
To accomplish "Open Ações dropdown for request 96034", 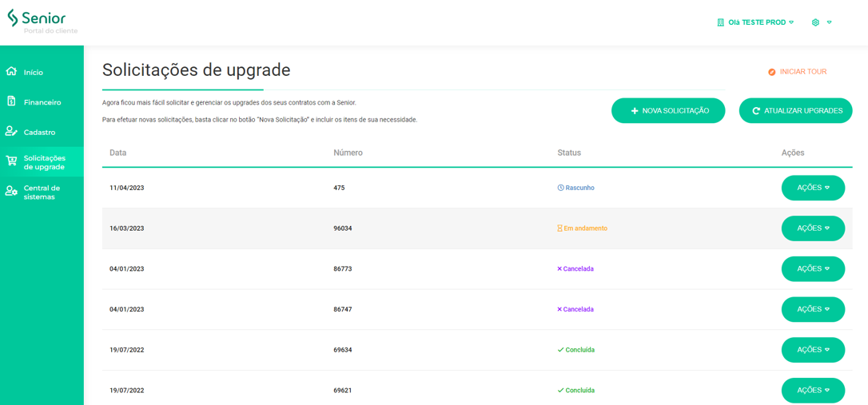I will 813,228.
